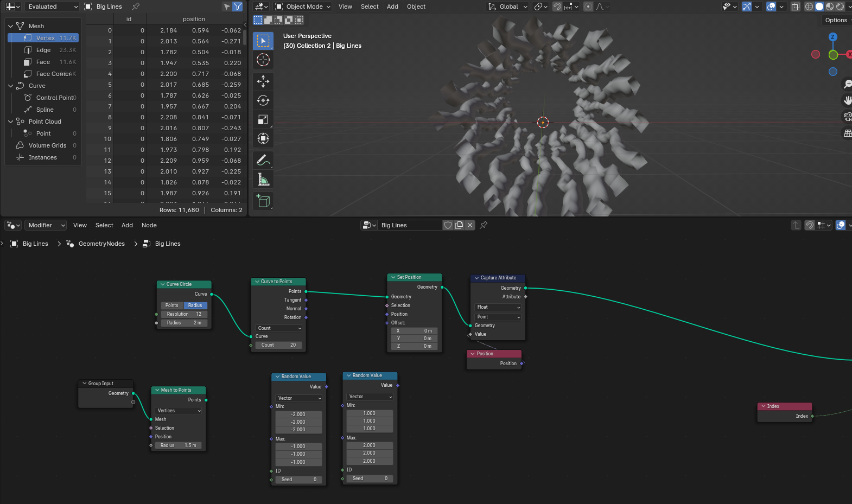Toggle node editor overlays

coord(841,225)
